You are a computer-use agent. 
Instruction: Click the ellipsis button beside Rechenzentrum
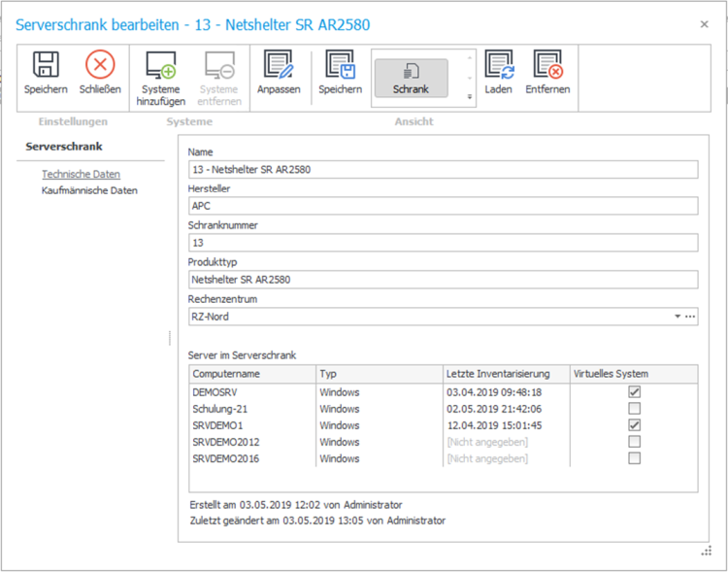(x=691, y=317)
